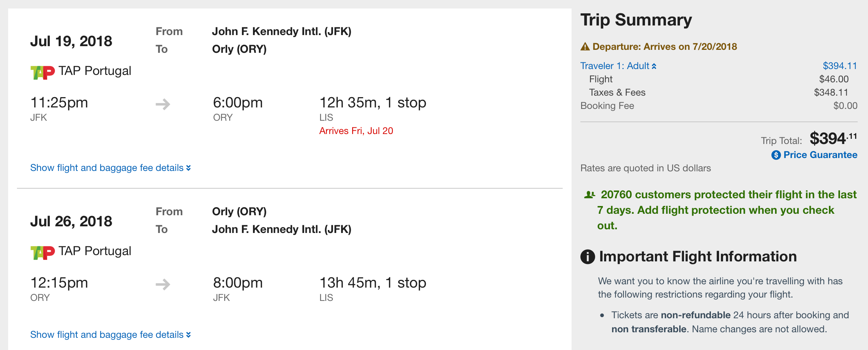
Task: Click the return flight direction arrow icon
Action: click(163, 284)
